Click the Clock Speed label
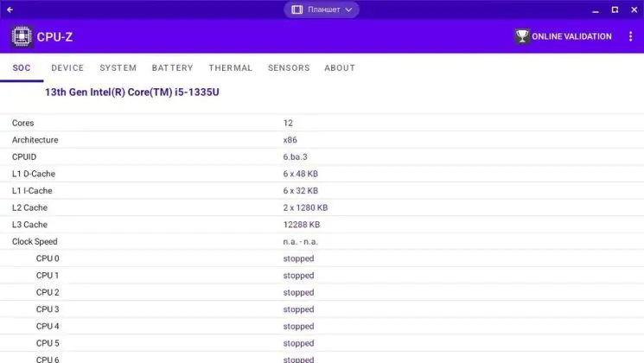The height and width of the screenshot is (363, 644). click(35, 241)
